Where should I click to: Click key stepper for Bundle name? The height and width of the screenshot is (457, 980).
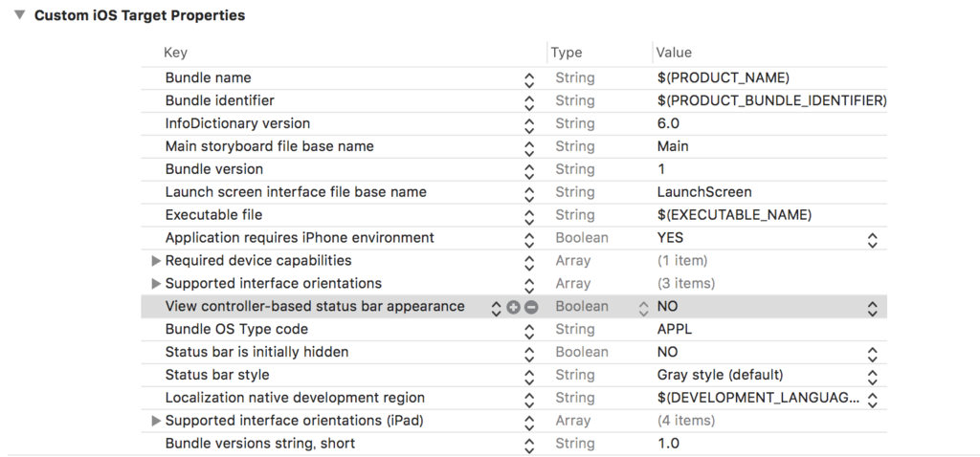tap(528, 79)
